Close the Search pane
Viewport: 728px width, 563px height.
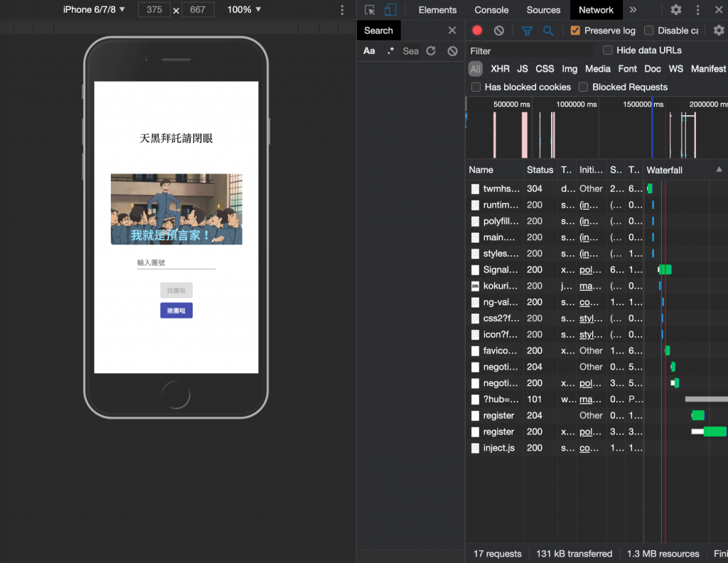point(451,31)
